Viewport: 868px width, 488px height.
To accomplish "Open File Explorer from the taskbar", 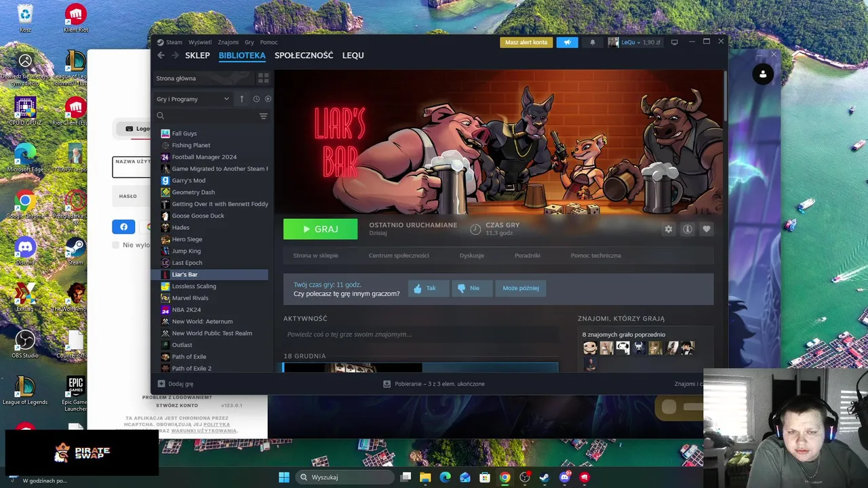I will [x=425, y=477].
